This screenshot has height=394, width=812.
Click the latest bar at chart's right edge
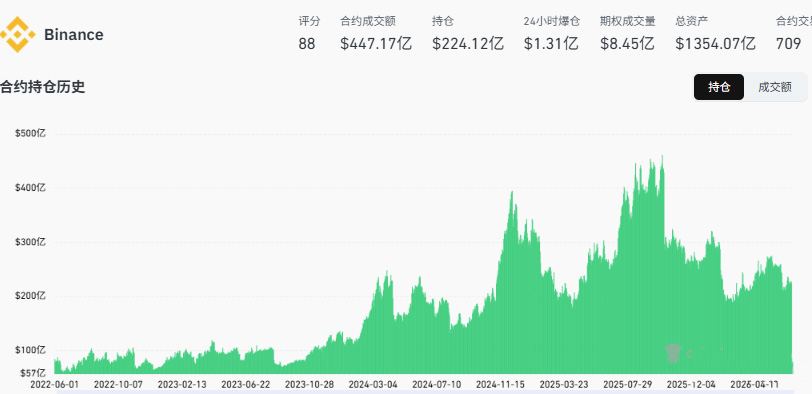tap(792, 367)
